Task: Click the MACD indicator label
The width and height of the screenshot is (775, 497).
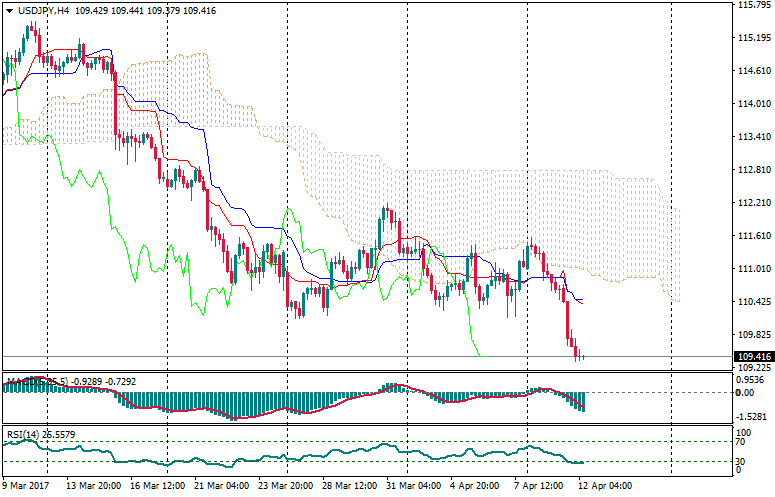Action: click(20, 381)
